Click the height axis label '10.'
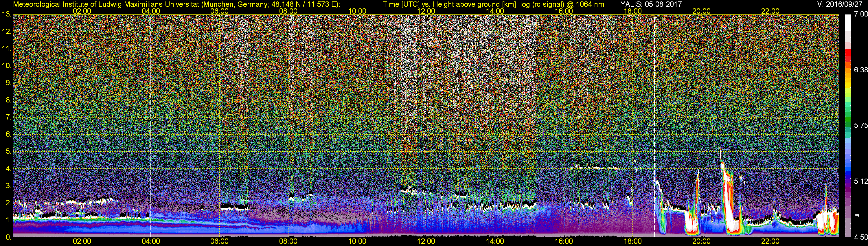Viewport: 868px width, 246px height. tap(7, 66)
